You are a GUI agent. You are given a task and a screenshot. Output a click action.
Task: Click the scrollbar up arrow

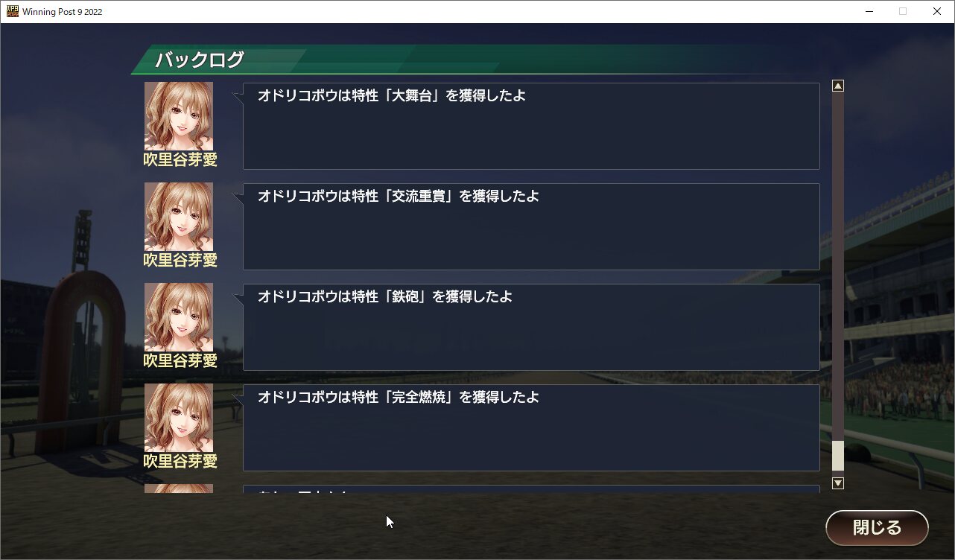(838, 86)
